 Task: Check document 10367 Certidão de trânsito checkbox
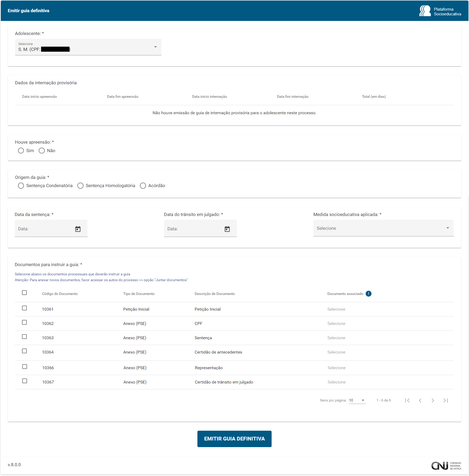coord(25,381)
